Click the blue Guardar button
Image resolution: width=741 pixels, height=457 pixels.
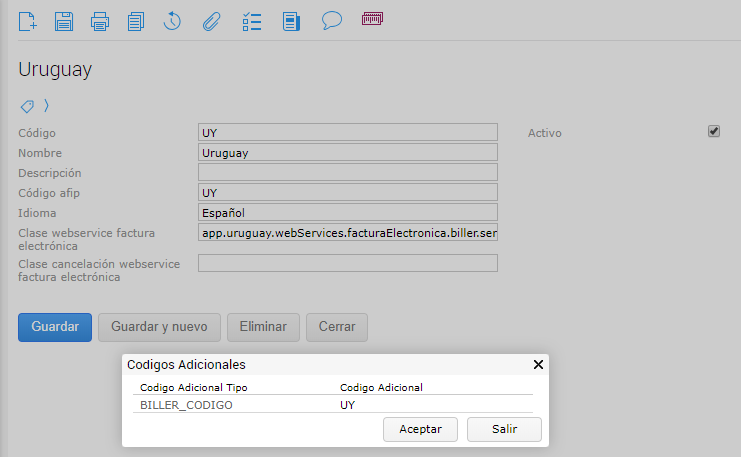(x=55, y=327)
